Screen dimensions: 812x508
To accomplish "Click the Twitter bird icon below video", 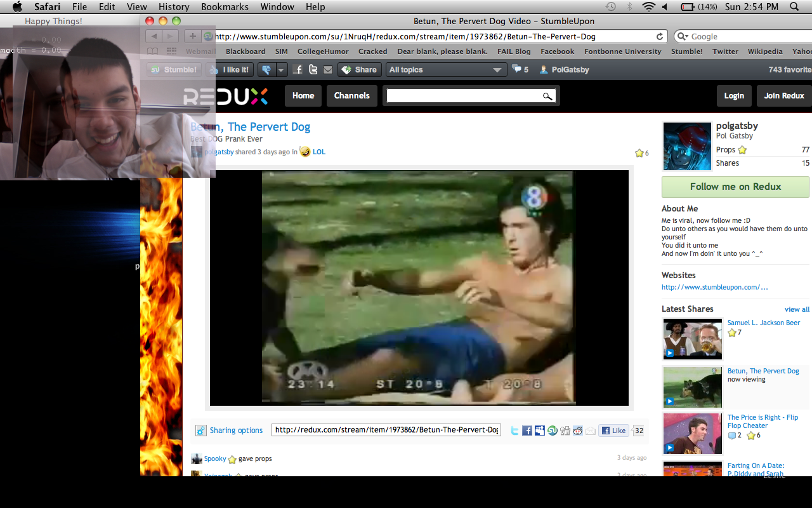I will [x=515, y=431].
